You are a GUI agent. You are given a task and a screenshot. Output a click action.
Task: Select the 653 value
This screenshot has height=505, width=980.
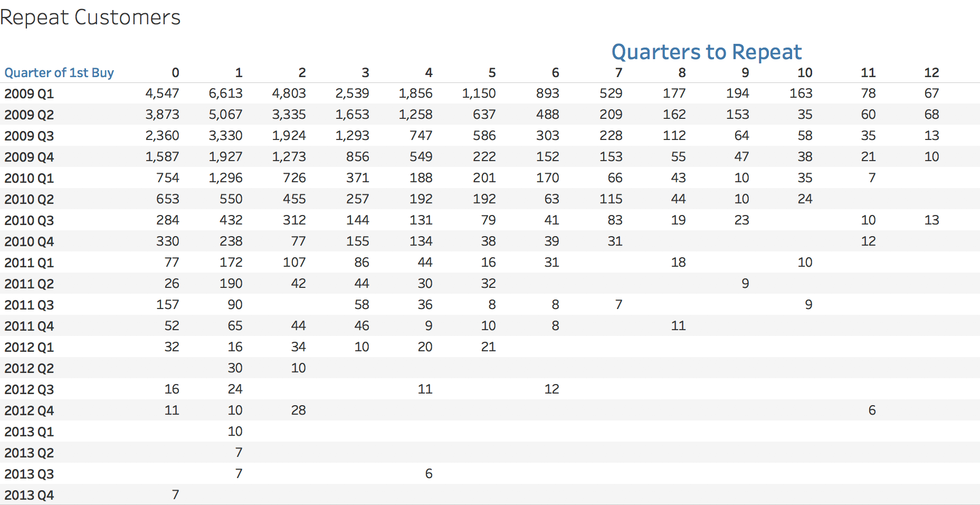pyautogui.click(x=168, y=199)
